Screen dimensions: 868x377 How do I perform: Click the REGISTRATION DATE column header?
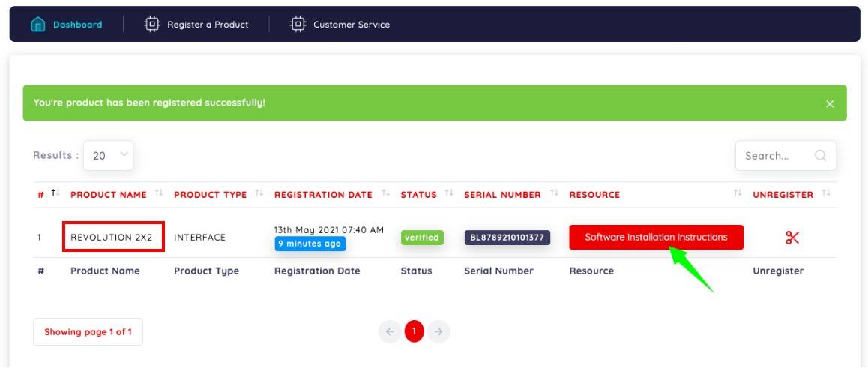tap(323, 194)
